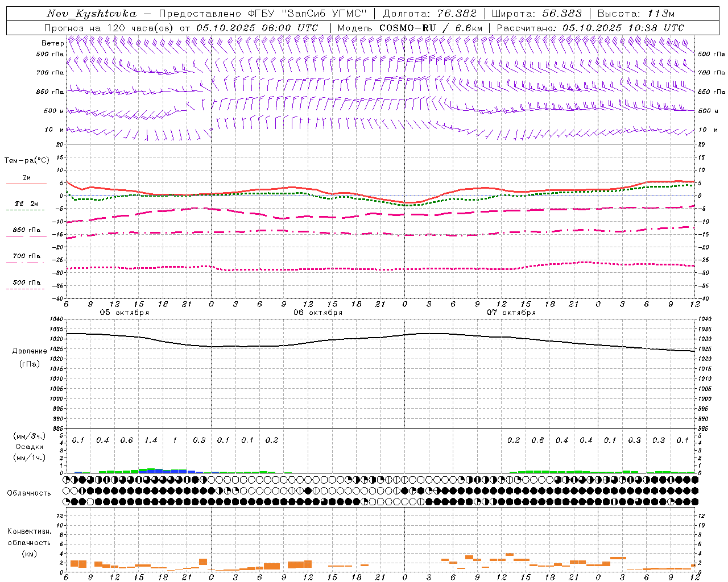Screen dimensions: 728x582
Task: Click the 06 октября date label
Action: pos(318,313)
